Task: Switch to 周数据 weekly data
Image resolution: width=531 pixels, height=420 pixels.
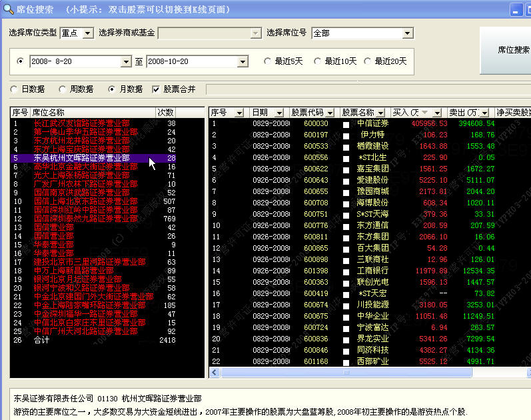Action: (x=63, y=89)
